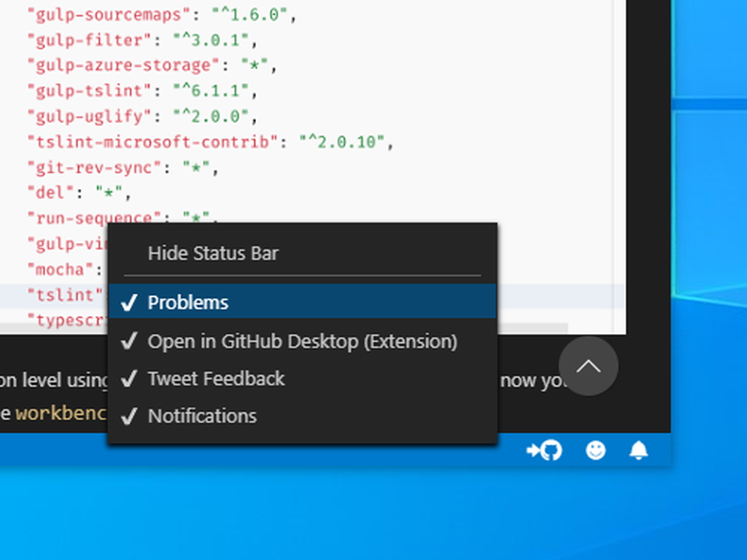The image size is (747, 560).
Task: Toggle Tweet Feedback status bar entry
Action: [x=303, y=378]
